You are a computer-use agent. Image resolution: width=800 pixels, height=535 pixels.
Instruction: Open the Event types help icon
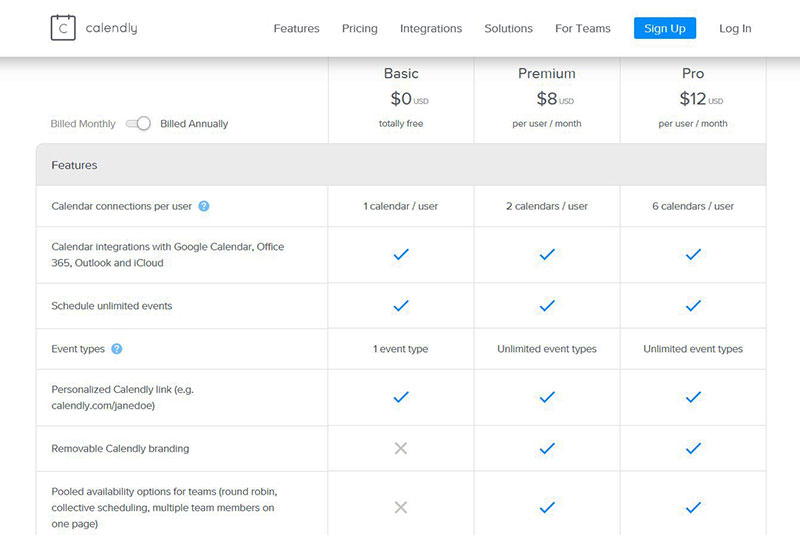tap(116, 349)
